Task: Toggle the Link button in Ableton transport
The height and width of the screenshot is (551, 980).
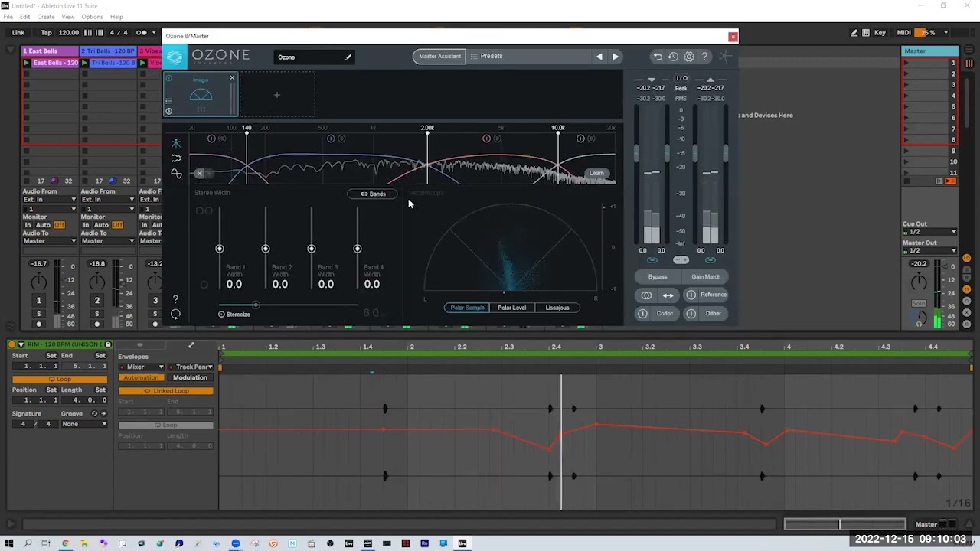Action: tap(18, 33)
